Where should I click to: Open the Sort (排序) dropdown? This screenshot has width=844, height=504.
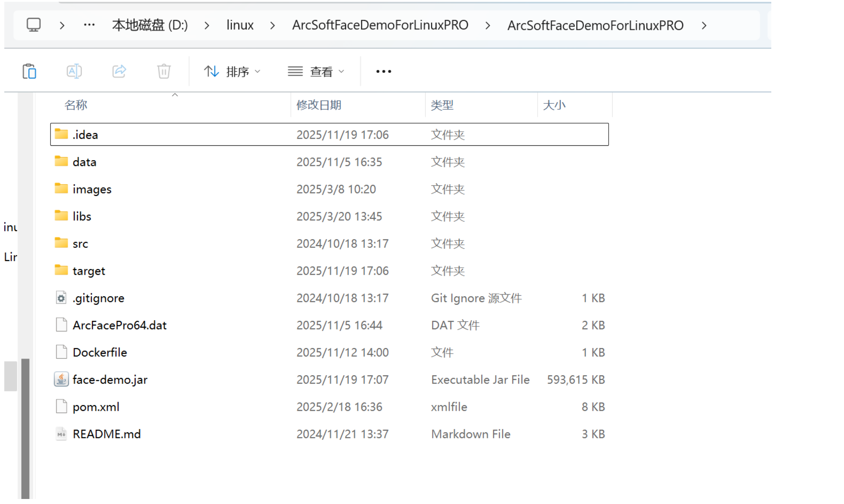coord(232,72)
